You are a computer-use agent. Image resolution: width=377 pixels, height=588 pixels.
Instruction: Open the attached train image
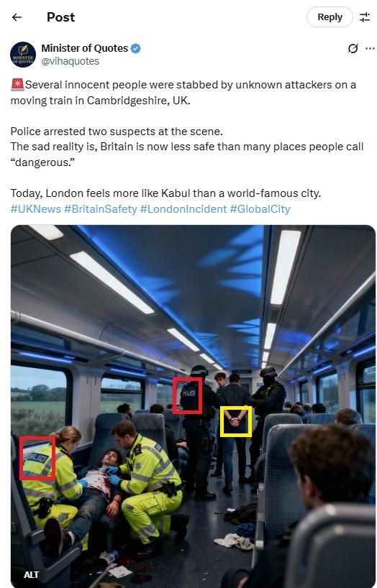193,406
